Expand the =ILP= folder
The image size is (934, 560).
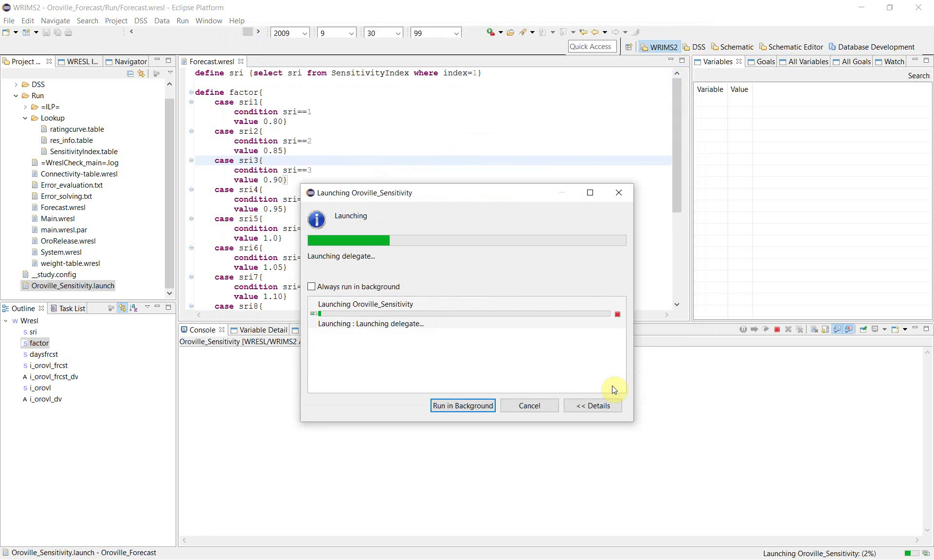coord(25,107)
